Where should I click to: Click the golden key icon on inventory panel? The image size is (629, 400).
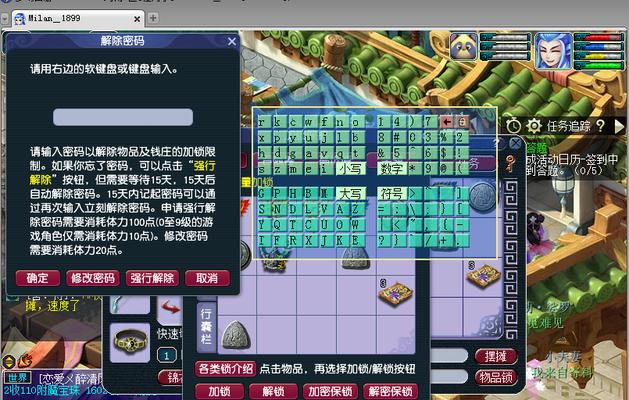click(x=510, y=162)
